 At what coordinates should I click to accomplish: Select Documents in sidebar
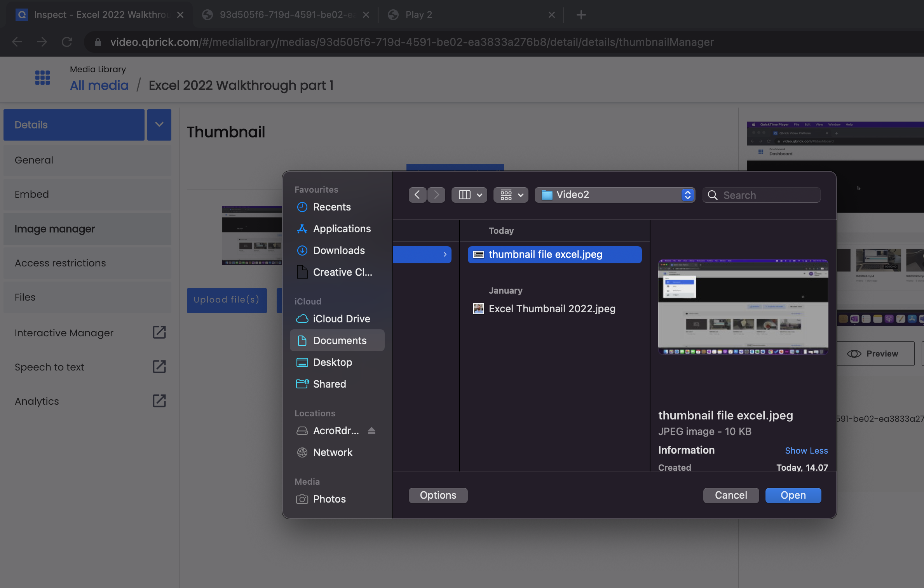click(x=337, y=341)
